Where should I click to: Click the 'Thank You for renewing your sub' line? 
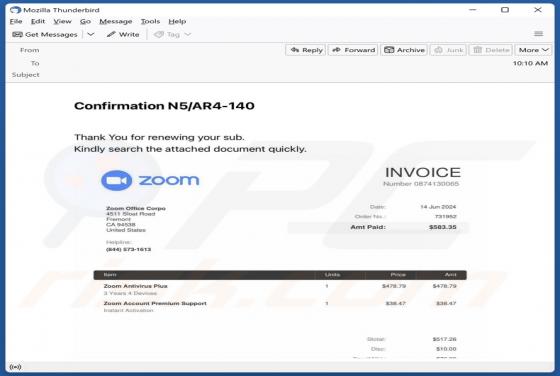tap(159, 137)
